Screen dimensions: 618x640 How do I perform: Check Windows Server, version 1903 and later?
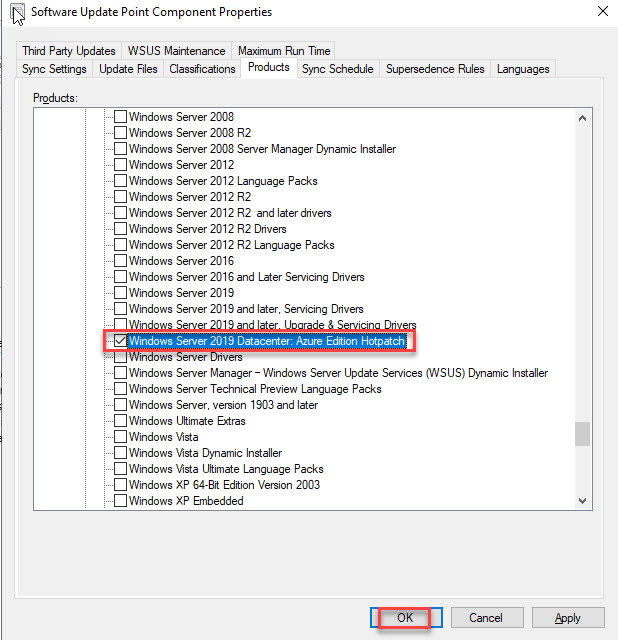tap(121, 405)
